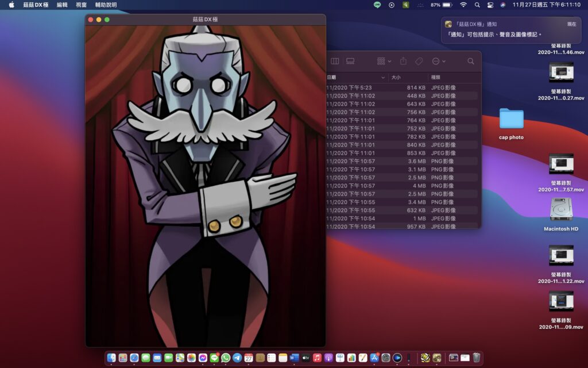The width and height of the screenshot is (588, 368).
Task: Open Photos from the Dock
Action: (x=191, y=358)
